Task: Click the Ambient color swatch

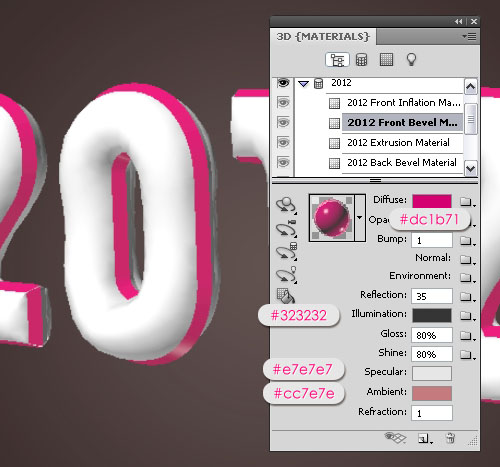Action: (x=432, y=393)
